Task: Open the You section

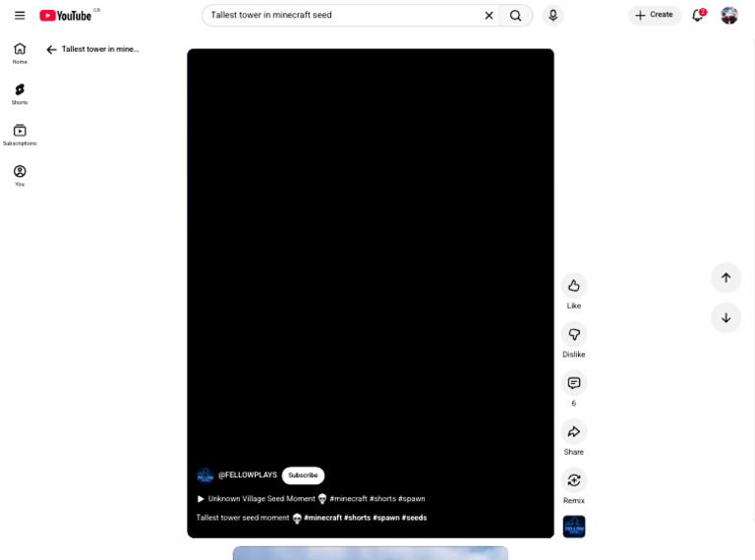Action: pyautogui.click(x=20, y=176)
